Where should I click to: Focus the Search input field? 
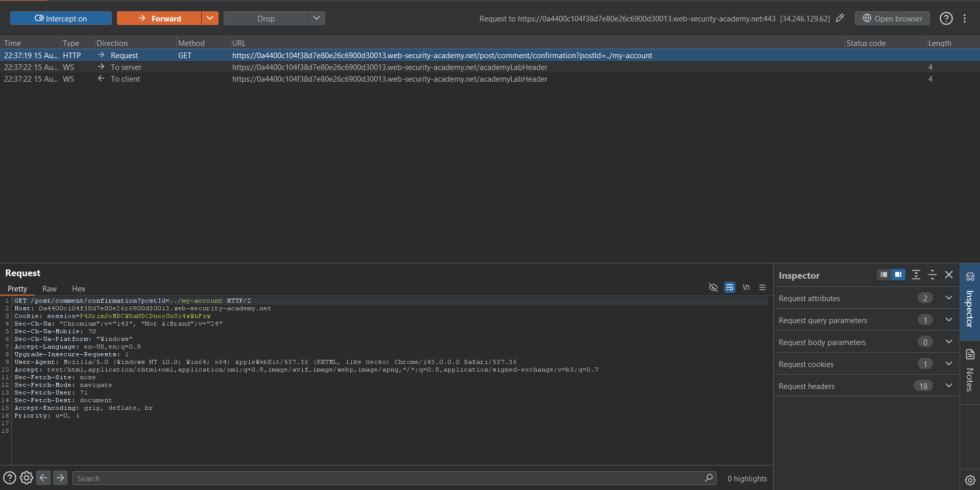pos(394,478)
